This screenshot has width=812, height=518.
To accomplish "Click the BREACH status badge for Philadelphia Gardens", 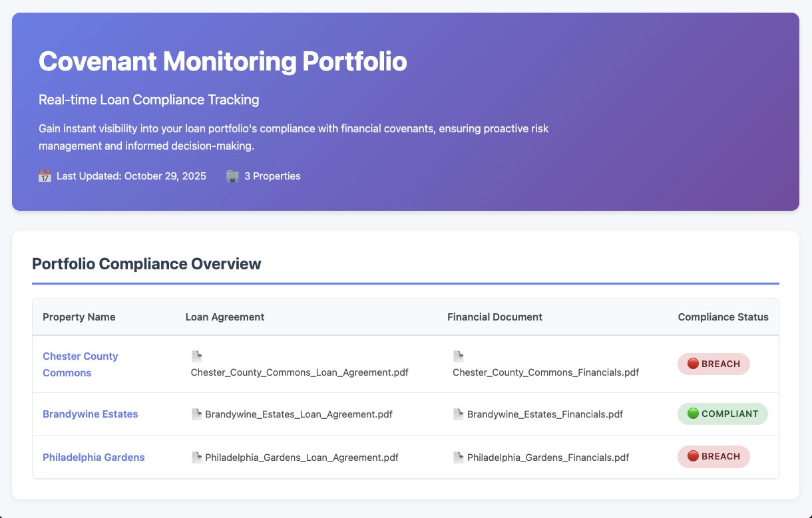I will [x=713, y=457].
